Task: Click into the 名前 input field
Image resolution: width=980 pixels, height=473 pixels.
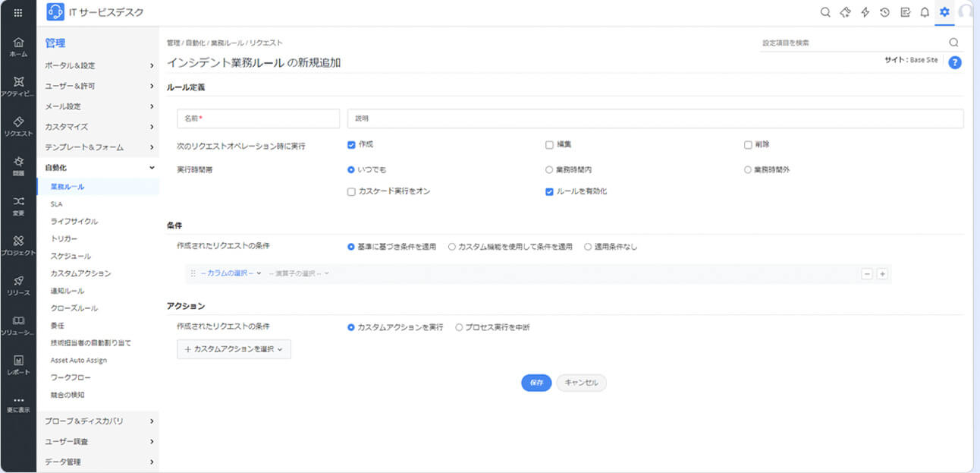Action: [x=258, y=119]
